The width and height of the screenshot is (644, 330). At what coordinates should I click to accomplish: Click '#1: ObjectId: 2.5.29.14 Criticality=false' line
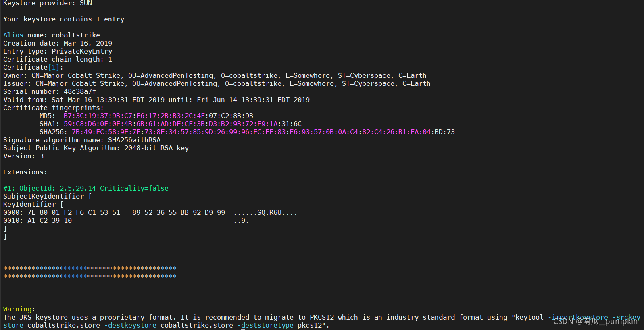pos(86,189)
